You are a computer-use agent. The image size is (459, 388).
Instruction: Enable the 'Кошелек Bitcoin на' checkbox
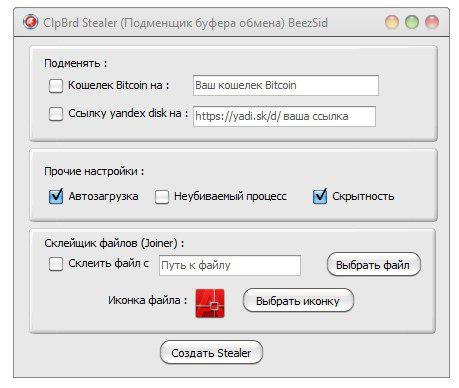pyautogui.click(x=56, y=86)
